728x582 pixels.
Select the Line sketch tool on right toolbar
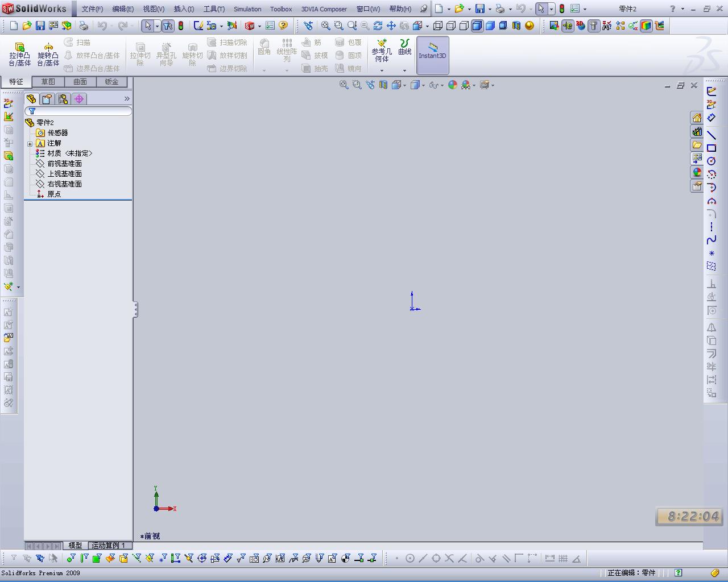click(712, 135)
